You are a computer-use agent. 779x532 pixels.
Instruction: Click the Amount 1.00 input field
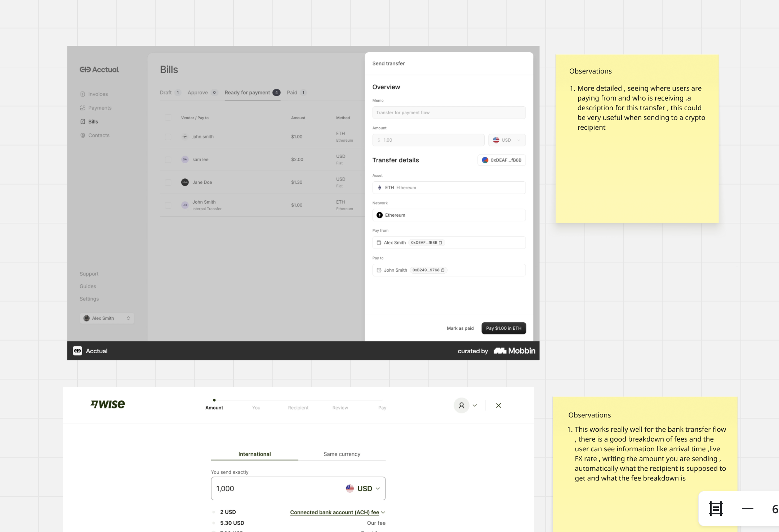click(x=428, y=140)
